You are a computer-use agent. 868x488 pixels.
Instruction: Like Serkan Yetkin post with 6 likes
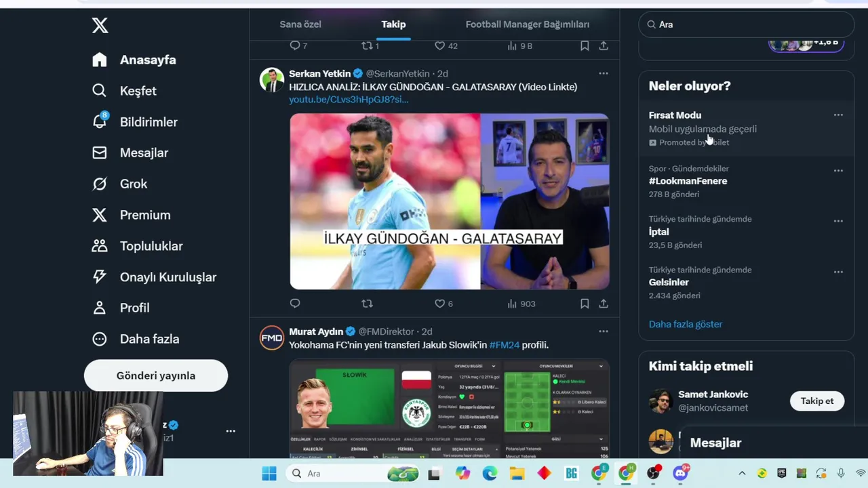439,304
